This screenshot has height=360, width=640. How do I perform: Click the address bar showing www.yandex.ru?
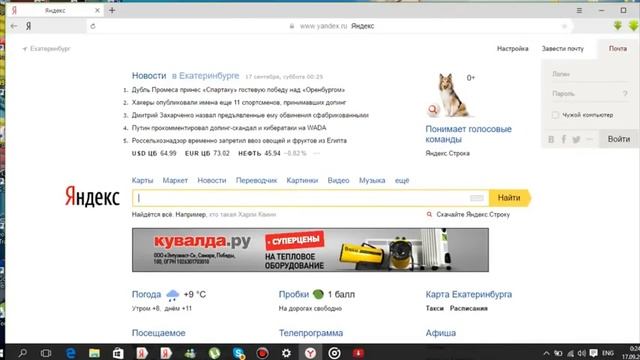pos(331,26)
